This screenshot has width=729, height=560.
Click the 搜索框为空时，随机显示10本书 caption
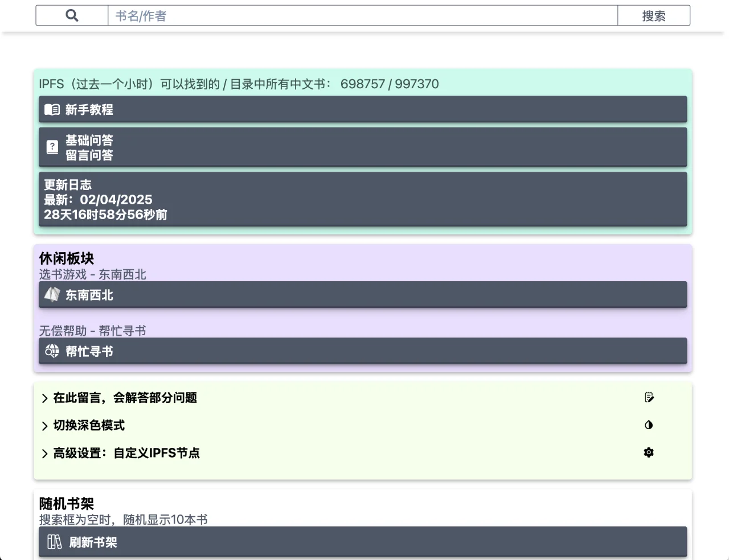(x=124, y=520)
